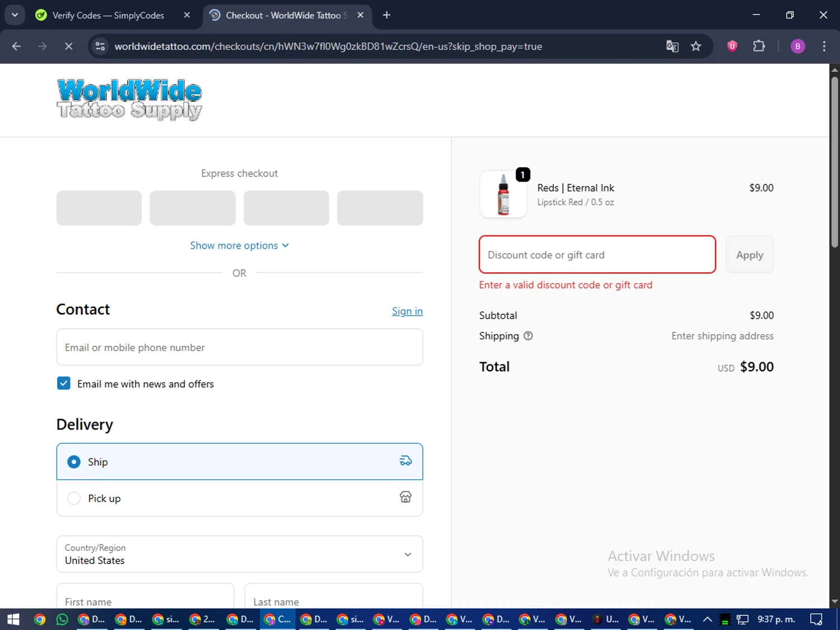840x630 pixels.
Task: Click the Shipping help question mark icon
Action: coord(528,336)
